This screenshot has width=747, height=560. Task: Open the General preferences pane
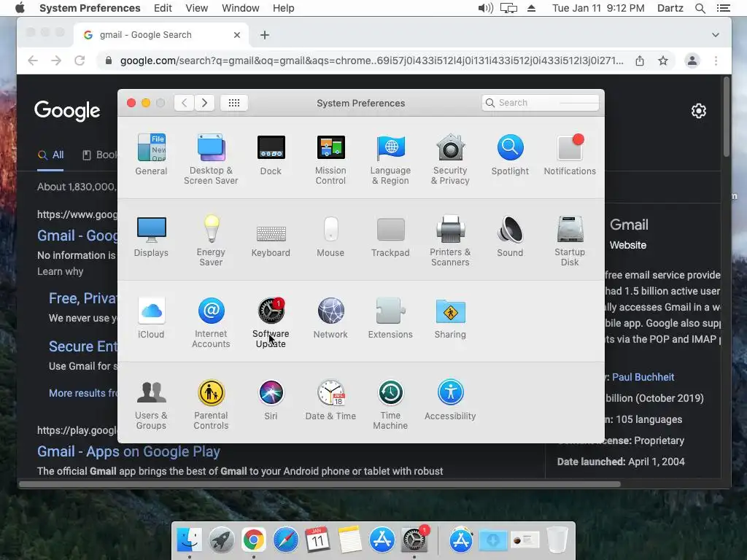pos(151,155)
